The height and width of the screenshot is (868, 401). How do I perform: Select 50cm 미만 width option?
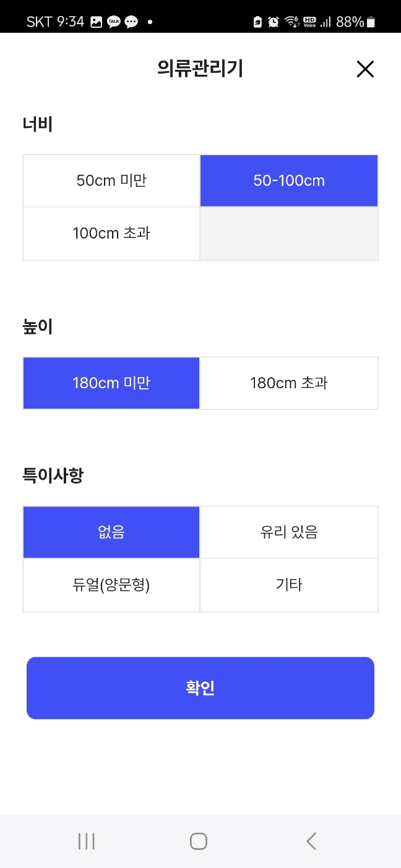pyautogui.click(x=111, y=180)
